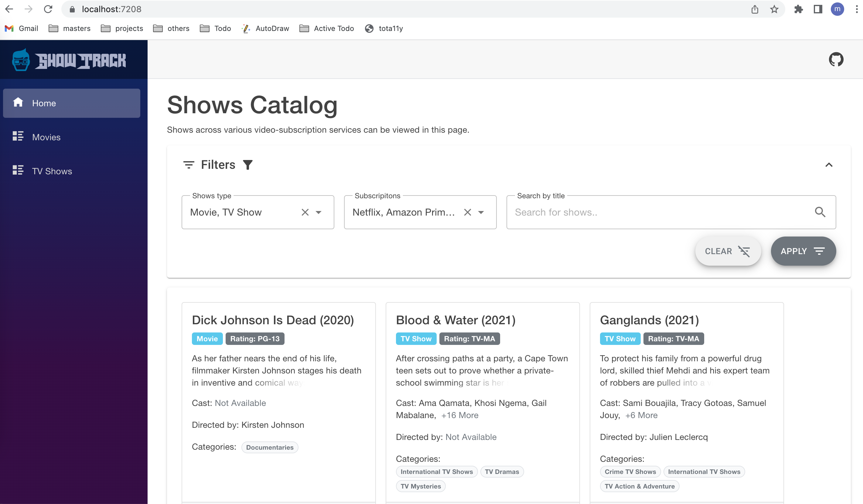863x504 pixels.
Task: Click the CLEAR filters button
Action: [x=728, y=251]
